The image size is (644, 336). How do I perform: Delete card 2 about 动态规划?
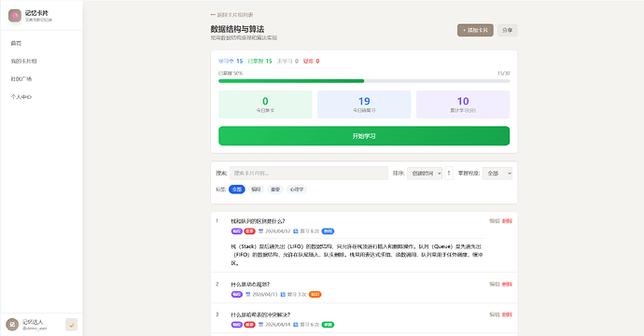pos(507,285)
